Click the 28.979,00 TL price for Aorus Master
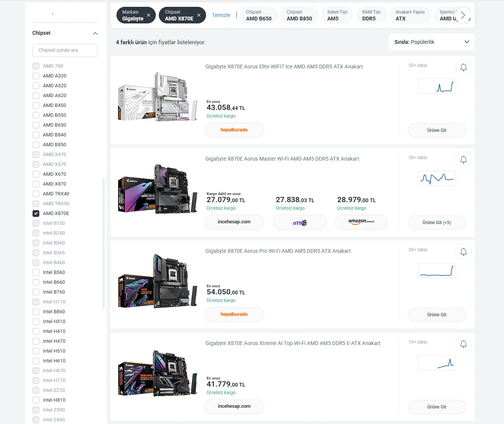The height and width of the screenshot is (424, 504). pyautogui.click(x=357, y=200)
